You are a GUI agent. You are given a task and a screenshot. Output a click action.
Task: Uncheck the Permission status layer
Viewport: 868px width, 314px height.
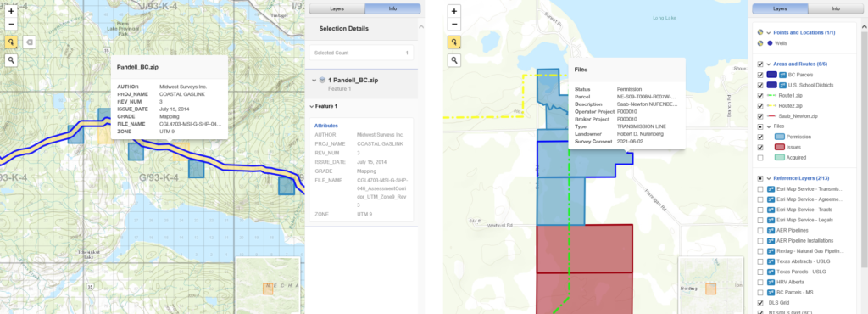pos(760,137)
